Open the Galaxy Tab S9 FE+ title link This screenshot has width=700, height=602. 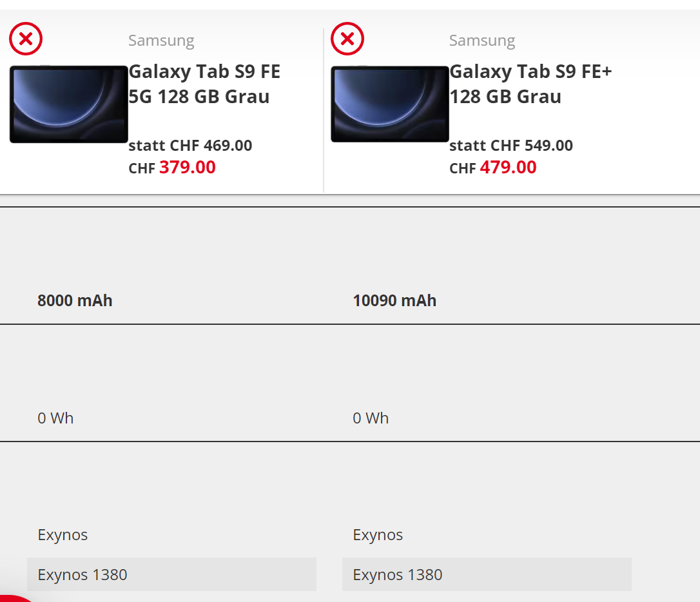pos(530,84)
